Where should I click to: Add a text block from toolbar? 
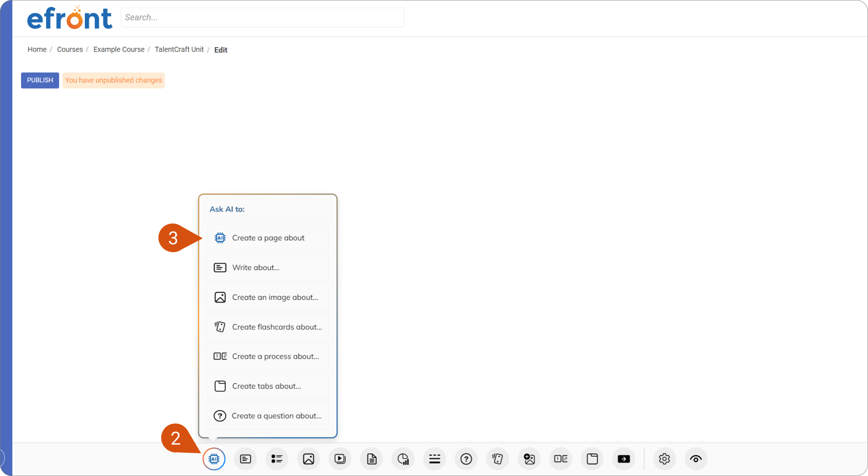click(245, 459)
